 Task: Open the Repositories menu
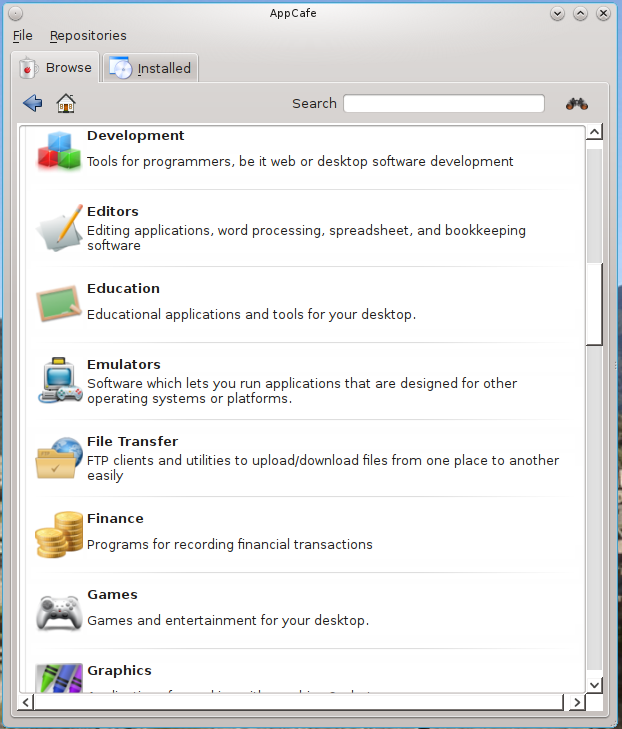pyautogui.click(x=88, y=35)
